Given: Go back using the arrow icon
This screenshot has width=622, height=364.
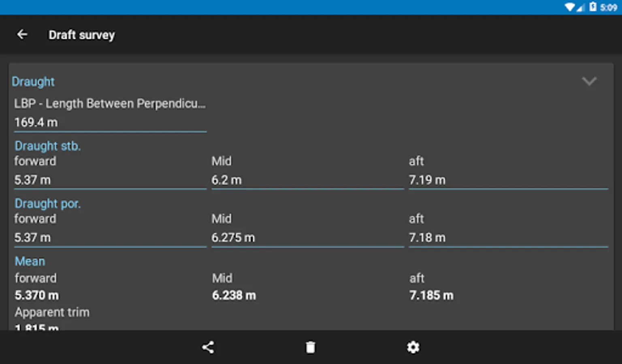Looking at the screenshot, I should click(22, 35).
